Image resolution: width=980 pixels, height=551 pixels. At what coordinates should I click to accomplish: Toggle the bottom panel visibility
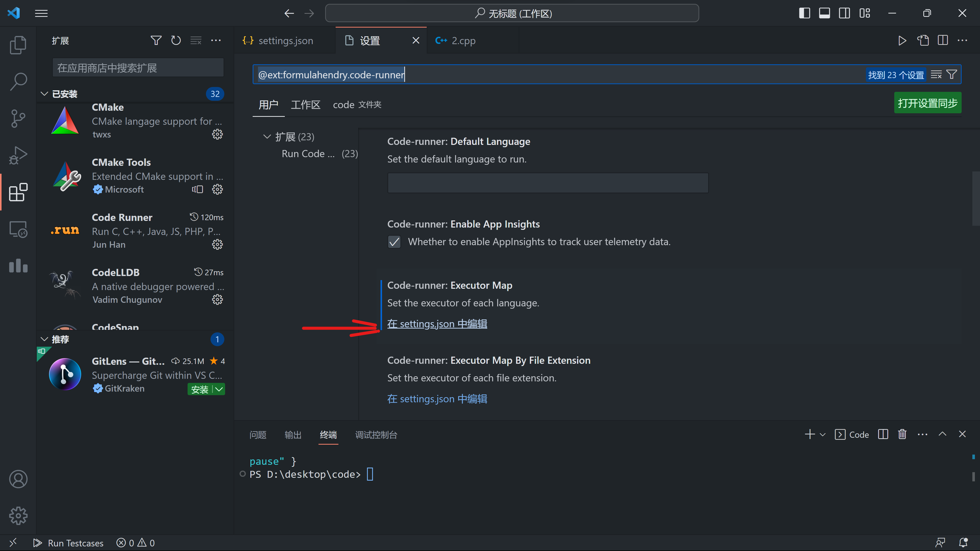824,14
